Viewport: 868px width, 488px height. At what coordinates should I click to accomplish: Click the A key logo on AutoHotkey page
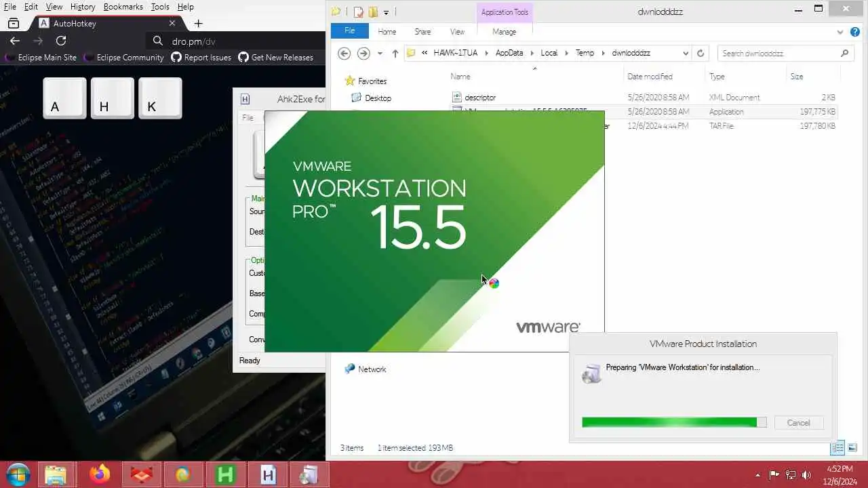pos(64,98)
